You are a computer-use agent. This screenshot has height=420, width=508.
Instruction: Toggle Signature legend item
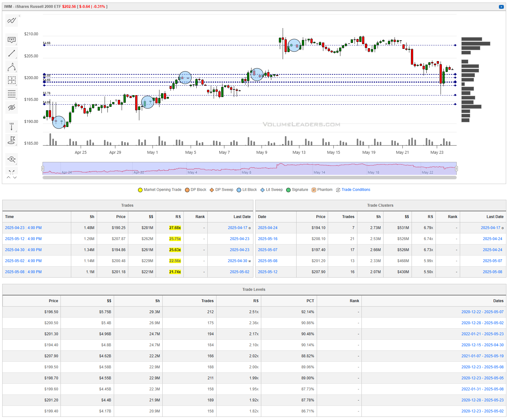[297, 190]
